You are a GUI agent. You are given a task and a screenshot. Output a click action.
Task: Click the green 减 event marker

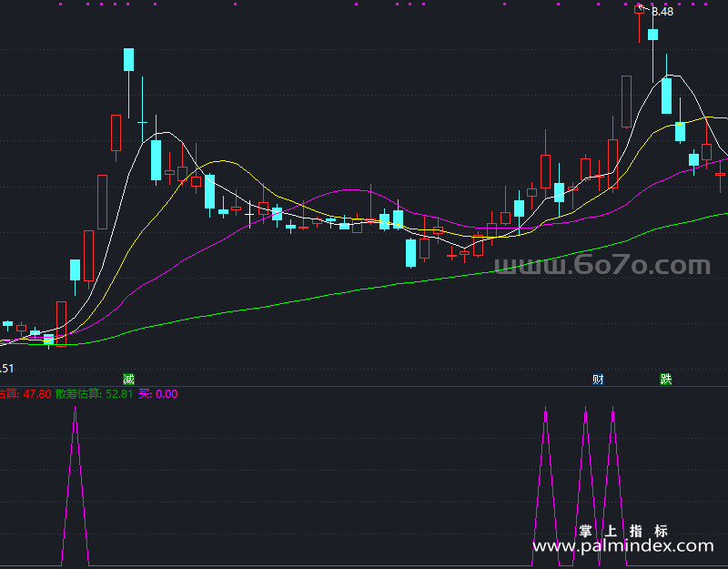coord(128,379)
